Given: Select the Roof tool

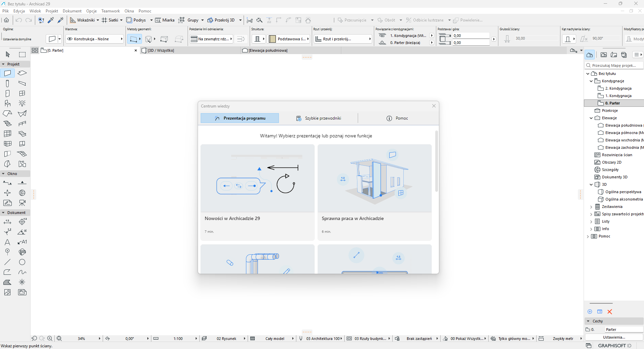Looking at the screenshot, I should click(x=7, y=114).
